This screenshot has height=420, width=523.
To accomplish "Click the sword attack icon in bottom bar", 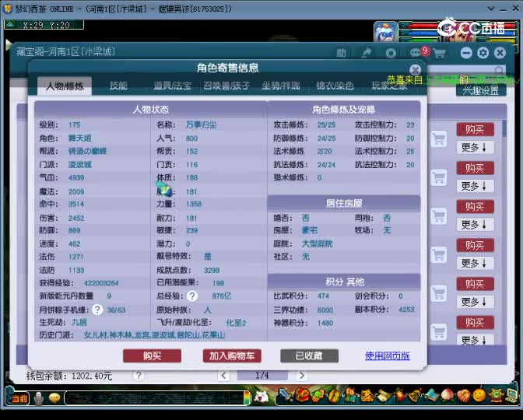I will (x=285, y=396).
